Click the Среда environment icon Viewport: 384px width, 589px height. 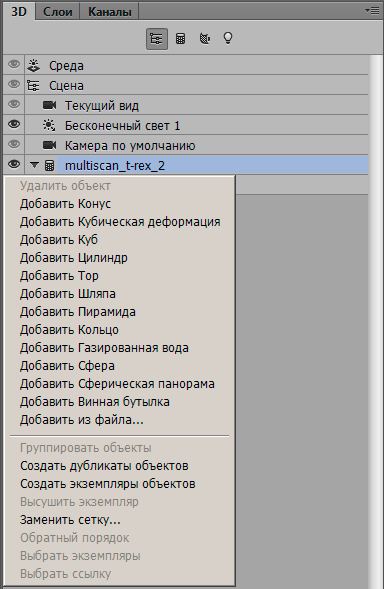tap(34, 65)
